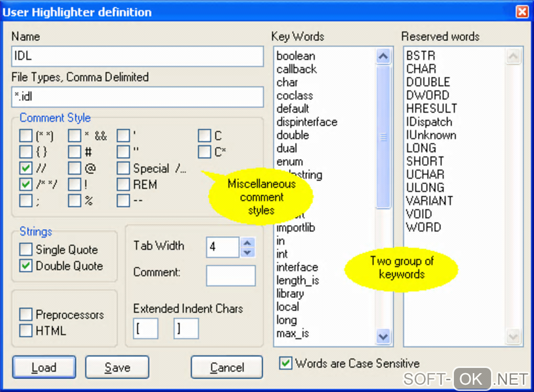
Task: Select 'max_is' in Key Words list
Action: point(293,333)
